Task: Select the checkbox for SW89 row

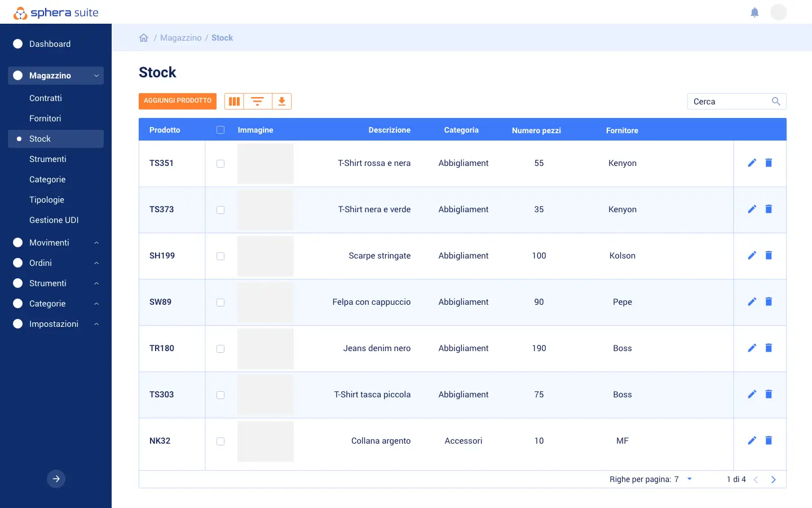Action: click(220, 303)
